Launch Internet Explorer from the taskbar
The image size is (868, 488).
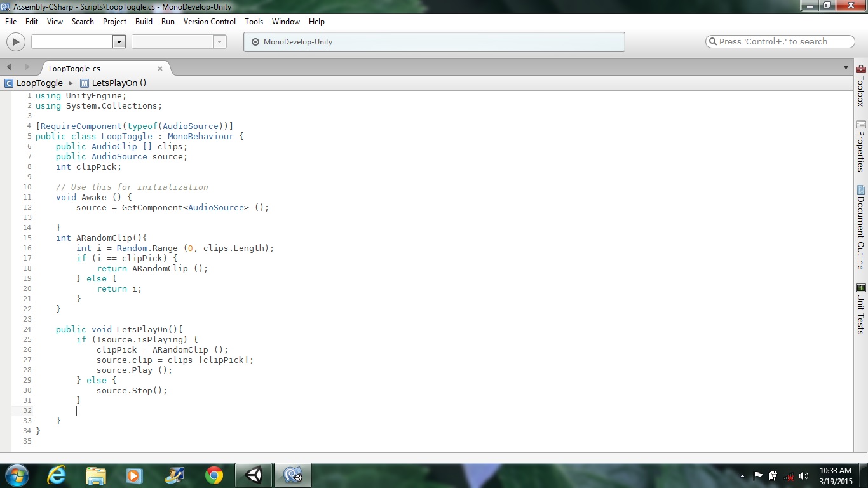coord(56,475)
